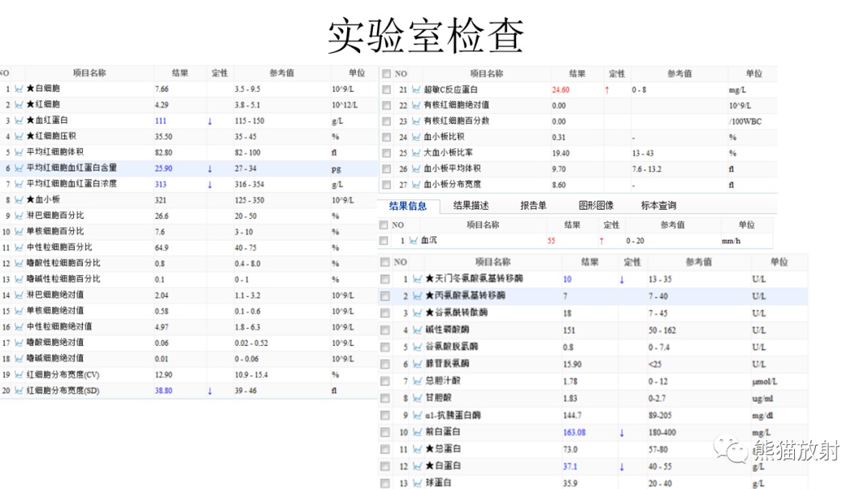
Task: Click chart icon beside 中性粒细胞绝对值
Action: click(18, 327)
